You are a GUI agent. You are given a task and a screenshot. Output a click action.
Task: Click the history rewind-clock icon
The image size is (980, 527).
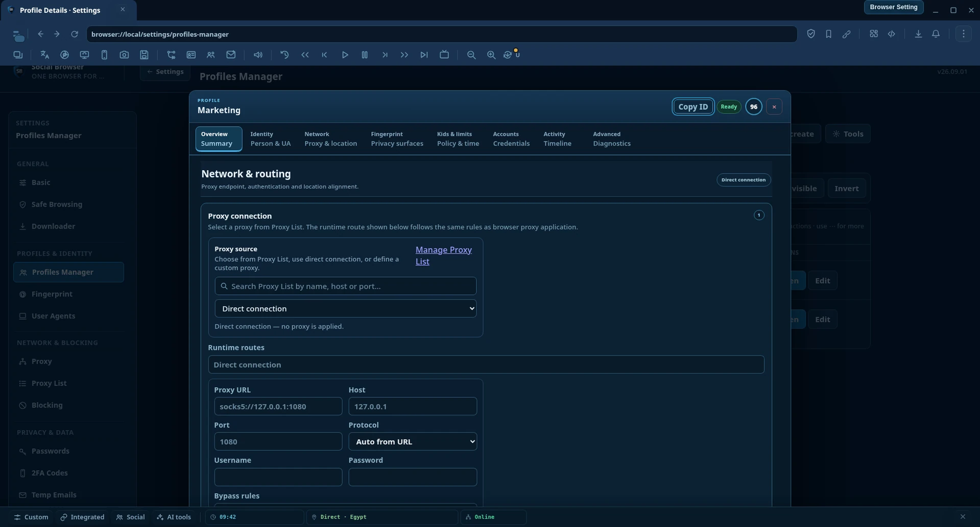click(284, 55)
